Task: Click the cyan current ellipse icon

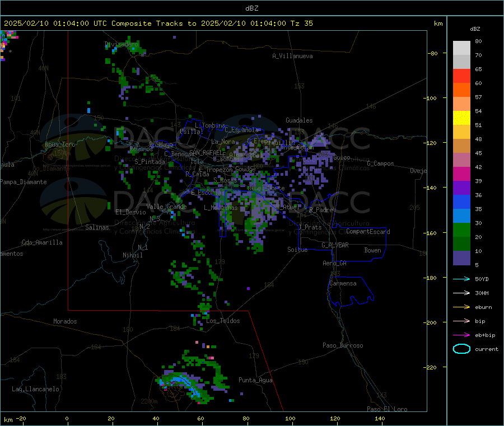Action: pos(461,349)
